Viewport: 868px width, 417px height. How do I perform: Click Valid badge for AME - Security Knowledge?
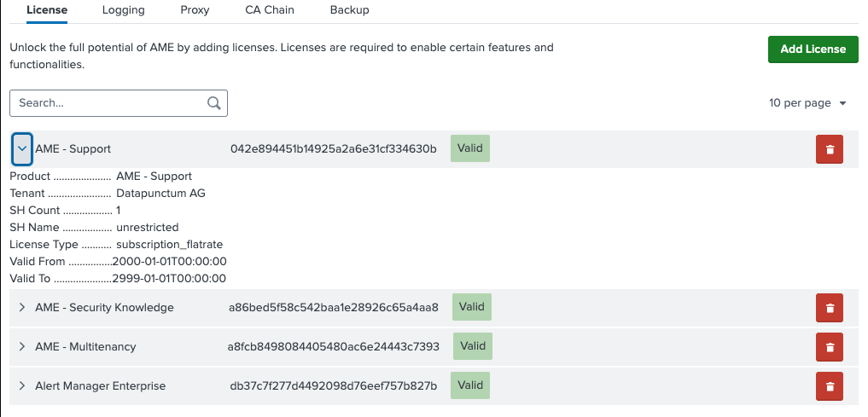472,307
